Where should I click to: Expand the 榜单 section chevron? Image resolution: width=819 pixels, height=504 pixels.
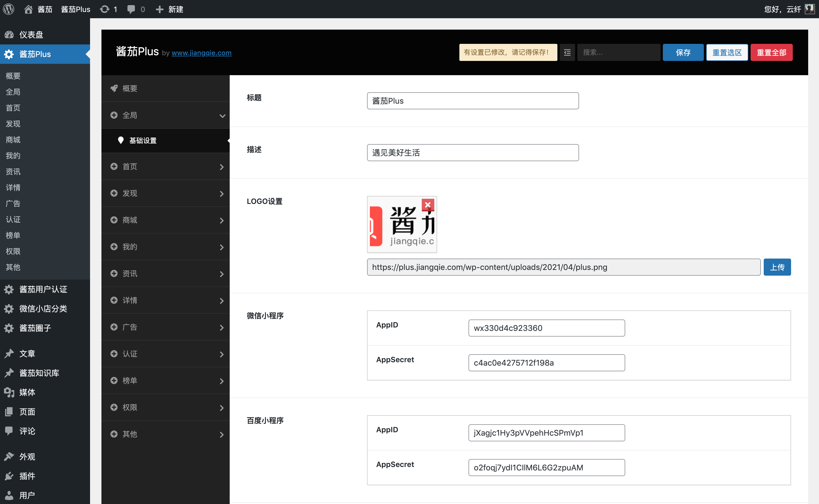point(221,381)
